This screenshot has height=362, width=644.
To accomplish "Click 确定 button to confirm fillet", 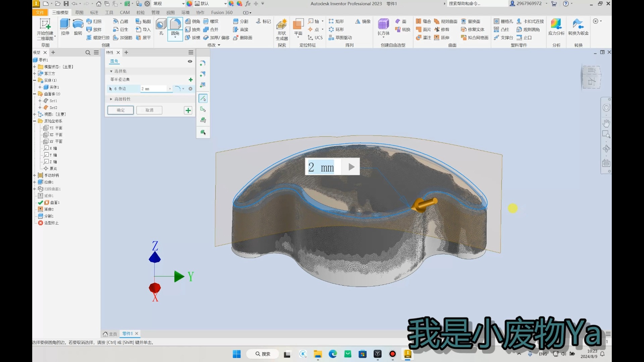I will click(x=120, y=110).
